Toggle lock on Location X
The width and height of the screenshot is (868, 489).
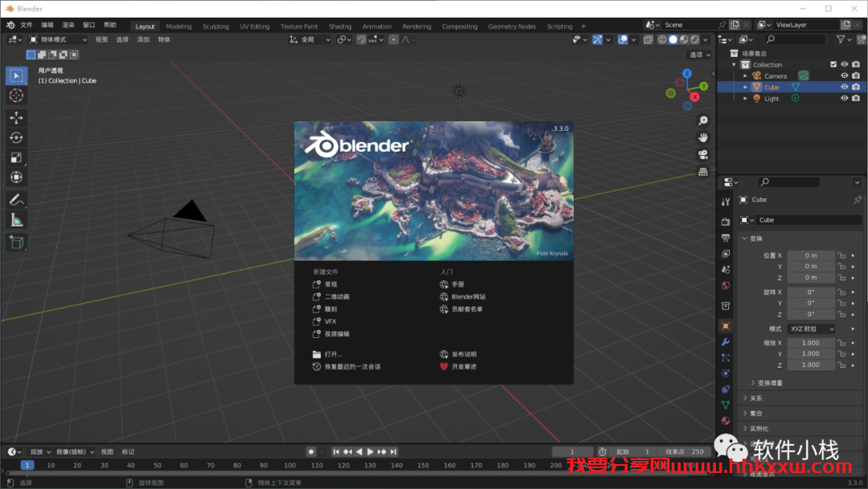841,255
